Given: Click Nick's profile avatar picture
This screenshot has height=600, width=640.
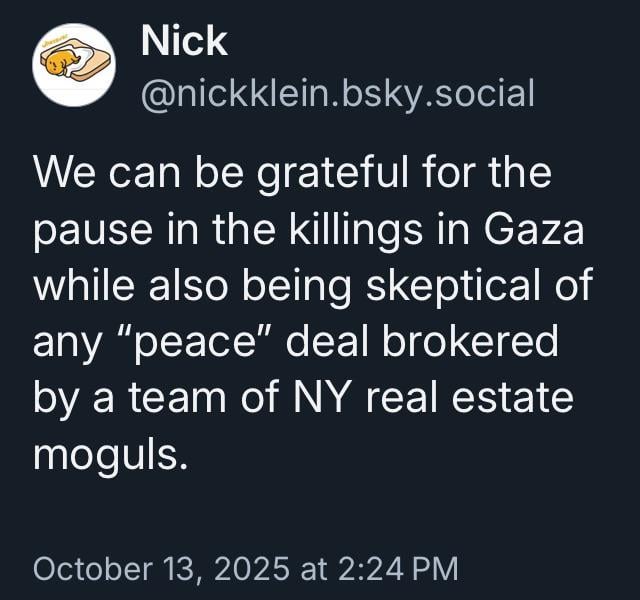Looking at the screenshot, I should point(74,65).
